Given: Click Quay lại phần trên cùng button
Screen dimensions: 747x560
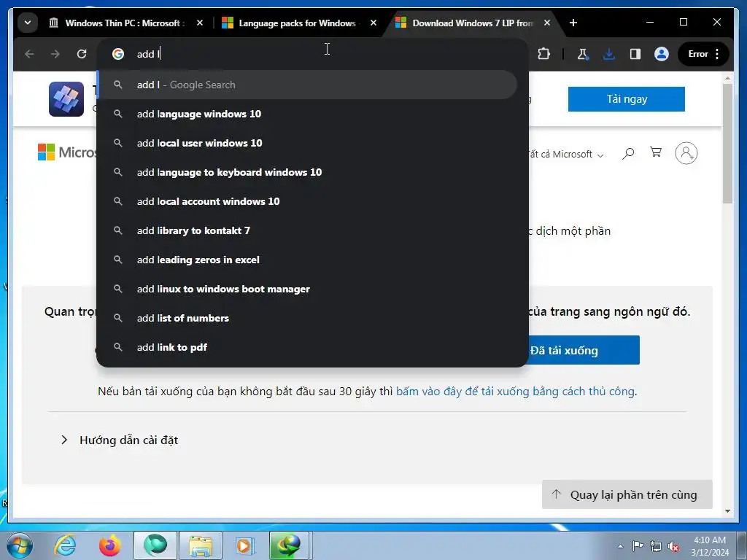Looking at the screenshot, I should [x=627, y=495].
